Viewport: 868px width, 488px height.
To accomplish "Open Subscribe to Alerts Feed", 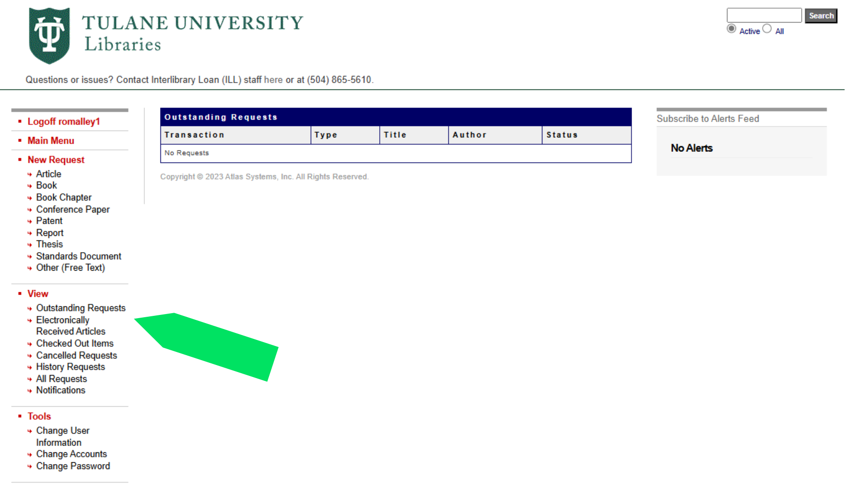I will click(x=708, y=118).
